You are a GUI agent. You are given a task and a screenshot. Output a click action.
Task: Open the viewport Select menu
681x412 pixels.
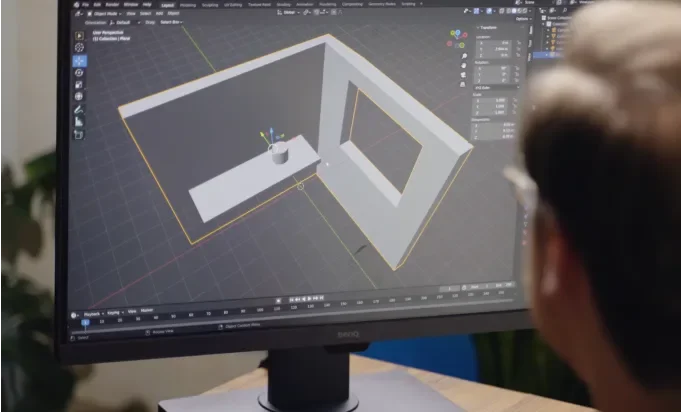click(x=145, y=13)
